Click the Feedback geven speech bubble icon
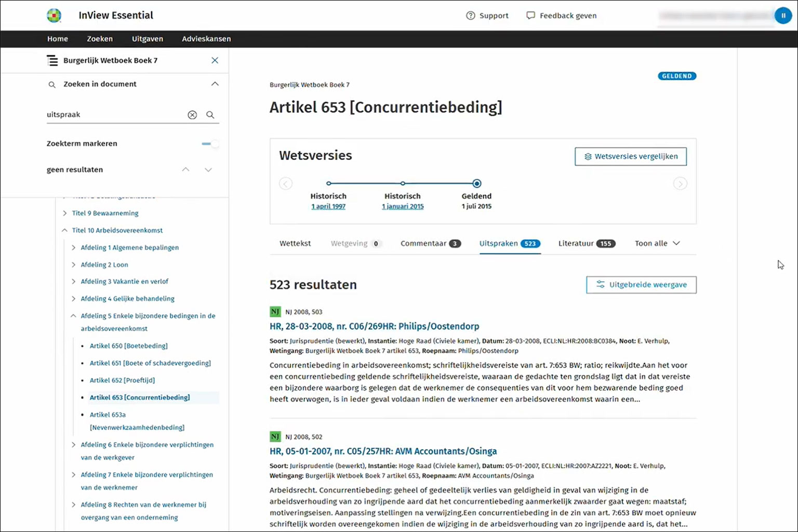The image size is (798, 532). tap(530, 16)
